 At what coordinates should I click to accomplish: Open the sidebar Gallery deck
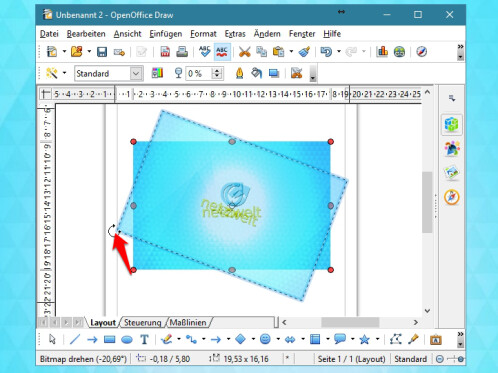452,173
